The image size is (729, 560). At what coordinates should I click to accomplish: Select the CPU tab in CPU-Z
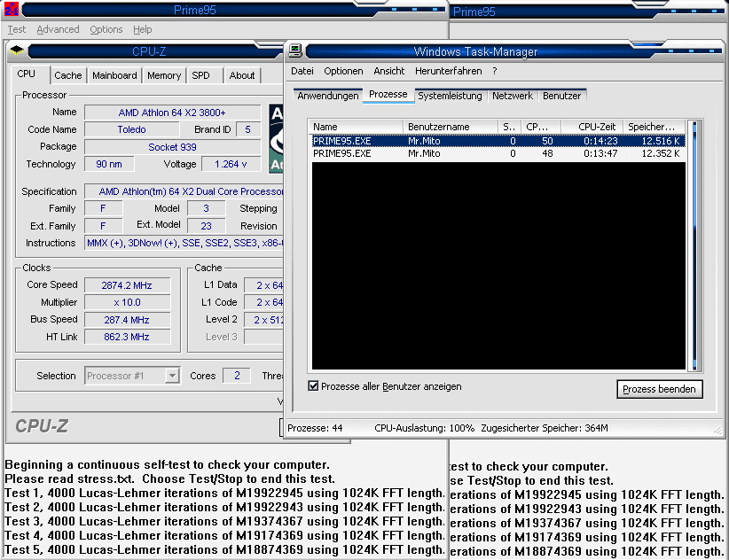[x=29, y=74]
